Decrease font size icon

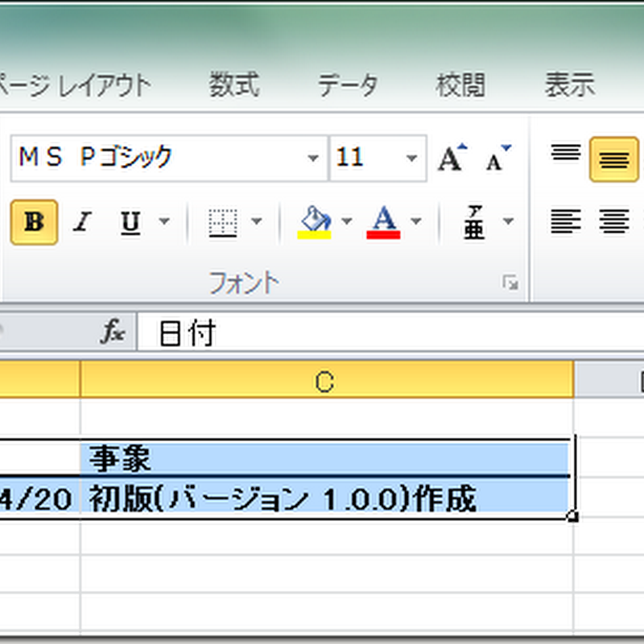coord(497,158)
